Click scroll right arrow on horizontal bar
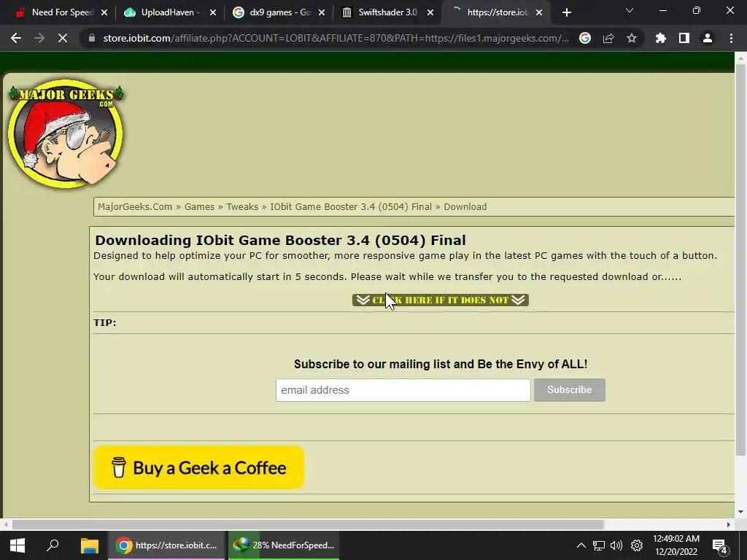Image resolution: width=747 pixels, height=560 pixels. click(x=729, y=524)
